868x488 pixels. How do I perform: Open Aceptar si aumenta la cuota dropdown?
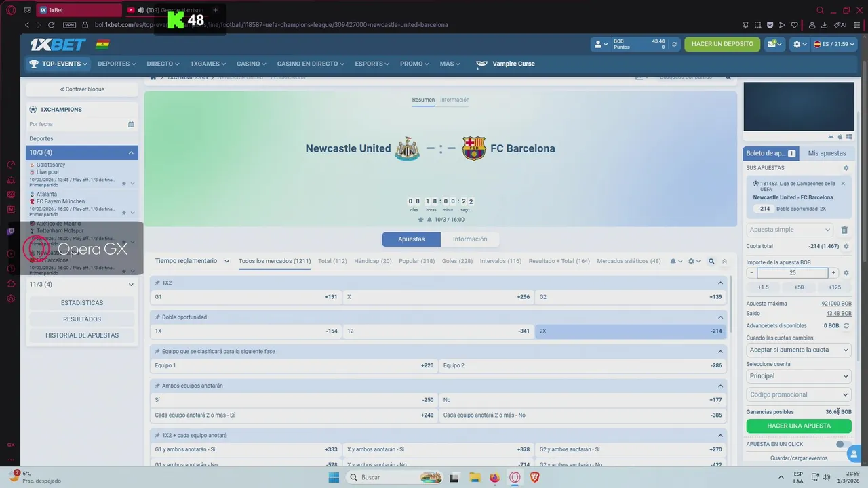tap(799, 350)
